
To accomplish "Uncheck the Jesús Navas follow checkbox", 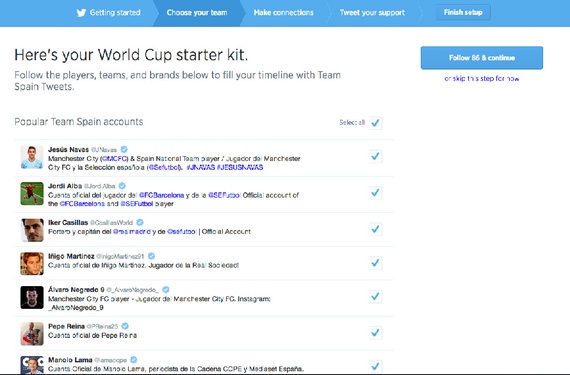I will [375, 156].
